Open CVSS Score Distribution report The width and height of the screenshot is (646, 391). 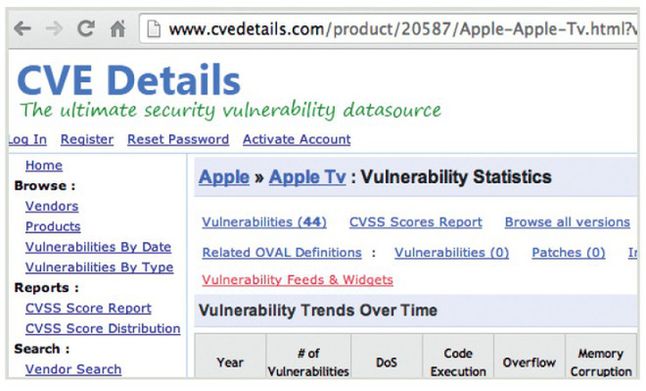click(x=103, y=328)
